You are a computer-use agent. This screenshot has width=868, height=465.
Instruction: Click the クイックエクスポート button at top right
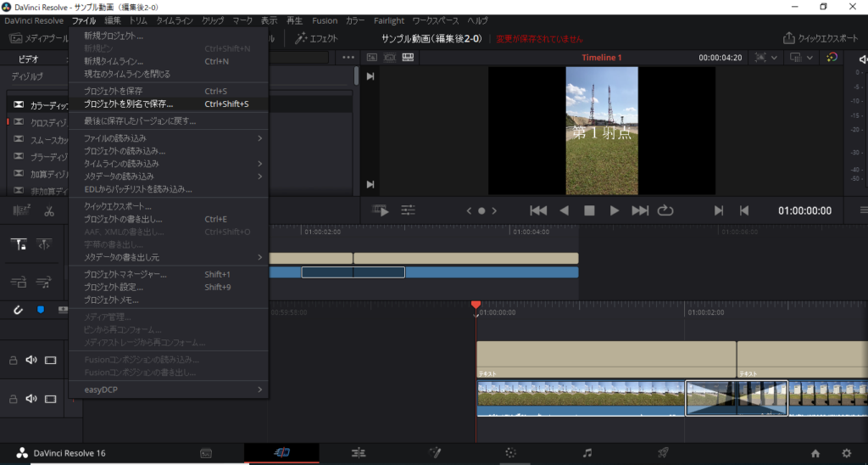point(821,38)
